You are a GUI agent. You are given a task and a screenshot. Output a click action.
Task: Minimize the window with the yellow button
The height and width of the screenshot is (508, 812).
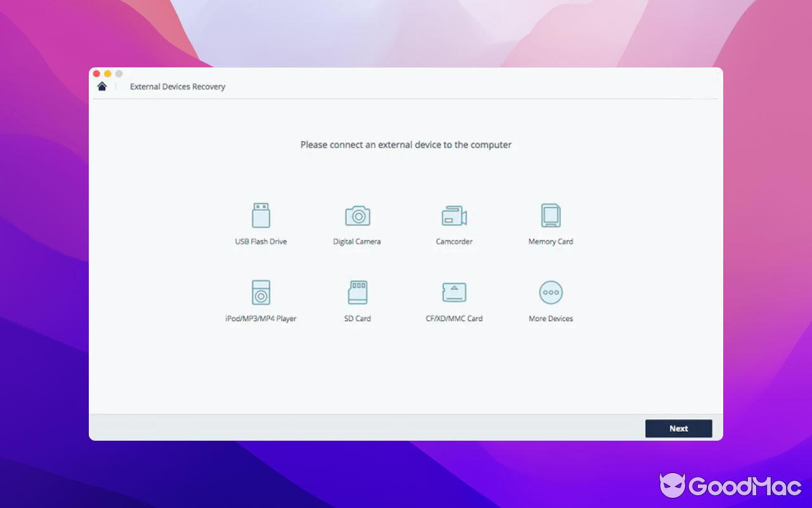pyautogui.click(x=108, y=73)
